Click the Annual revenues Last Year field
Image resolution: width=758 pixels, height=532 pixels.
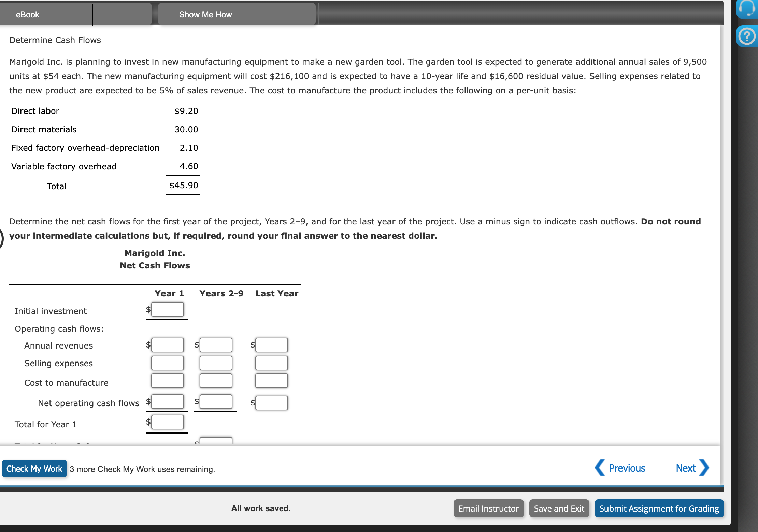click(271, 345)
